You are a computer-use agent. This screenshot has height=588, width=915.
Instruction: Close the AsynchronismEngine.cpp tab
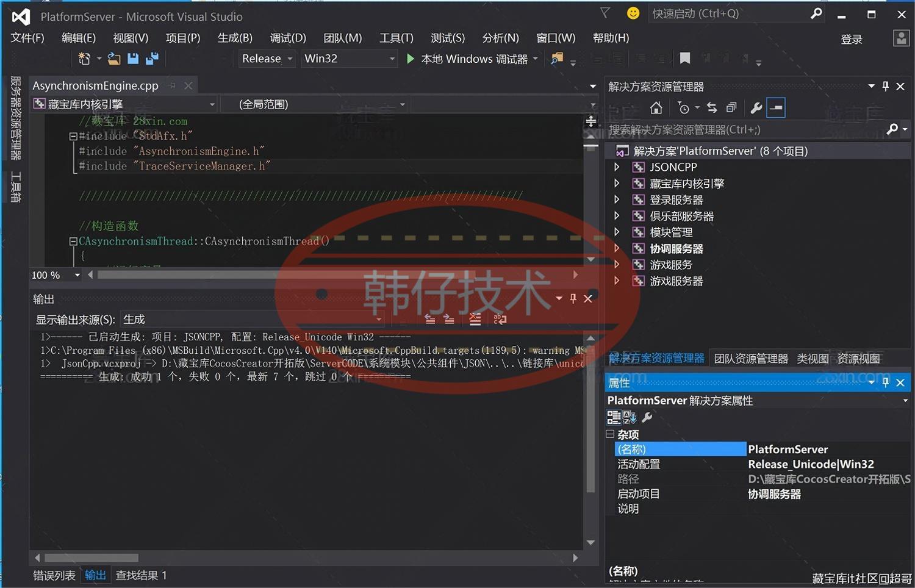[188, 86]
